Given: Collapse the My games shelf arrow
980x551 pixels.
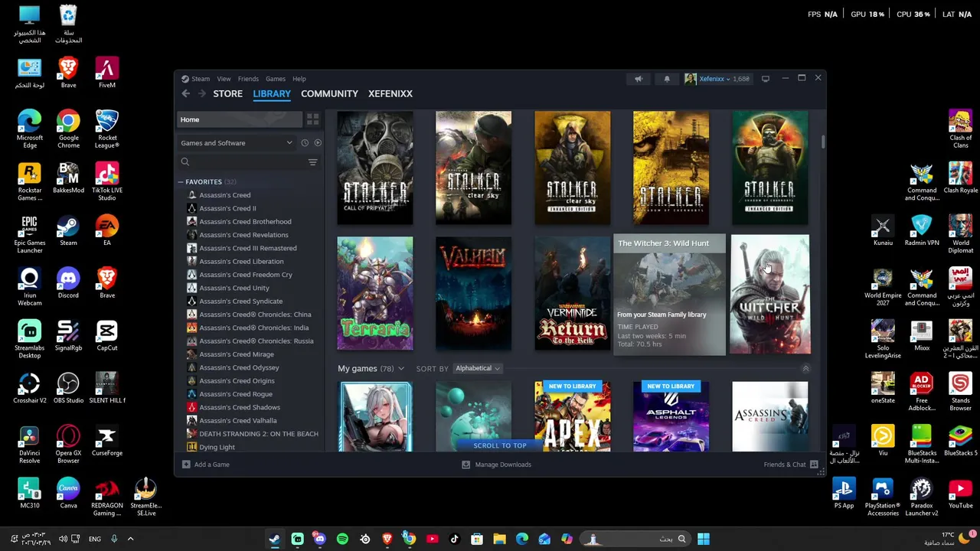Looking at the screenshot, I should [x=805, y=369].
